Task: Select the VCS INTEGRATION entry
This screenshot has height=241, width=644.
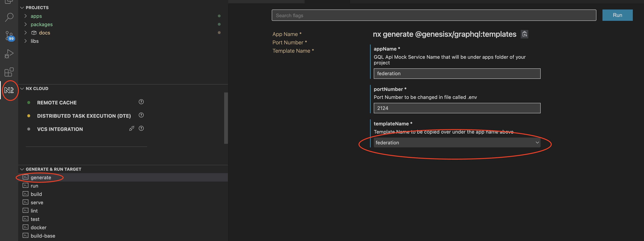Action: coord(60,129)
